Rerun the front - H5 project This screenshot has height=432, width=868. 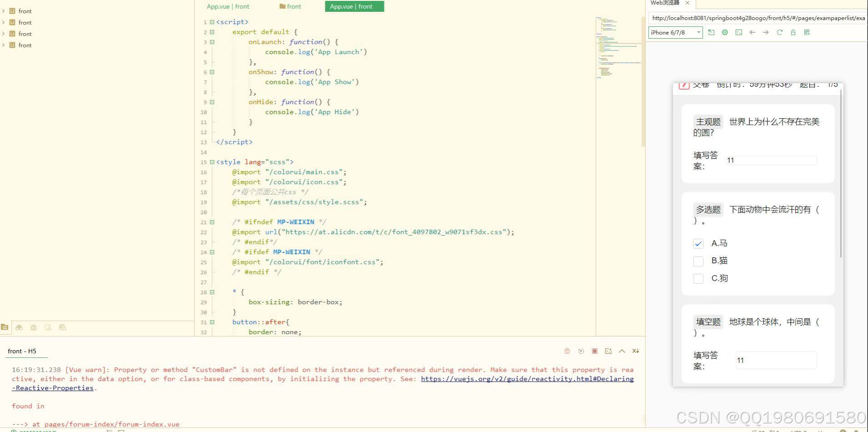pyautogui.click(x=581, y=351)
